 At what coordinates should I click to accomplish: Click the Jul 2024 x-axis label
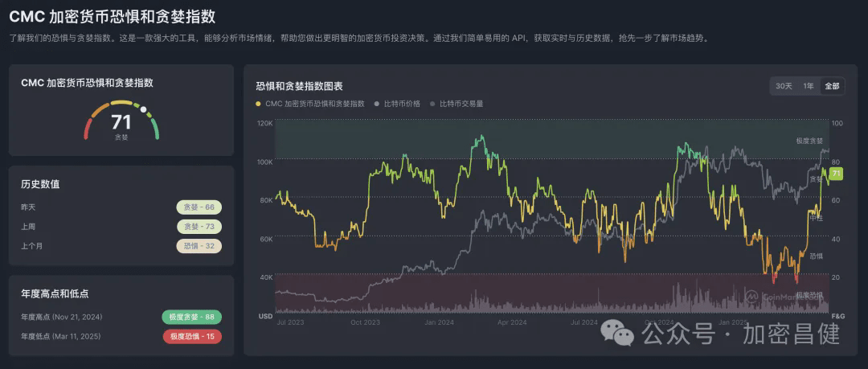click(584, 322)
